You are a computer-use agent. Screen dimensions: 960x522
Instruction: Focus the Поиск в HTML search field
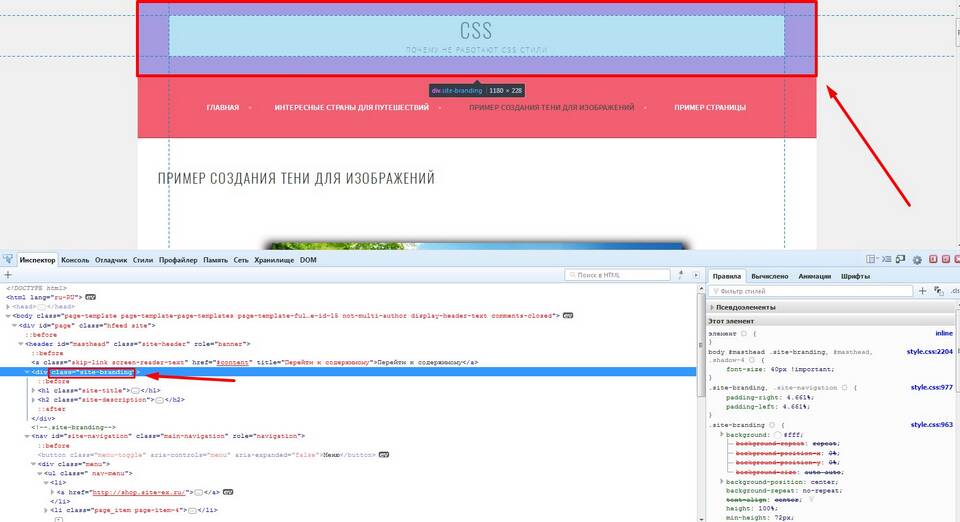(617, 275)
